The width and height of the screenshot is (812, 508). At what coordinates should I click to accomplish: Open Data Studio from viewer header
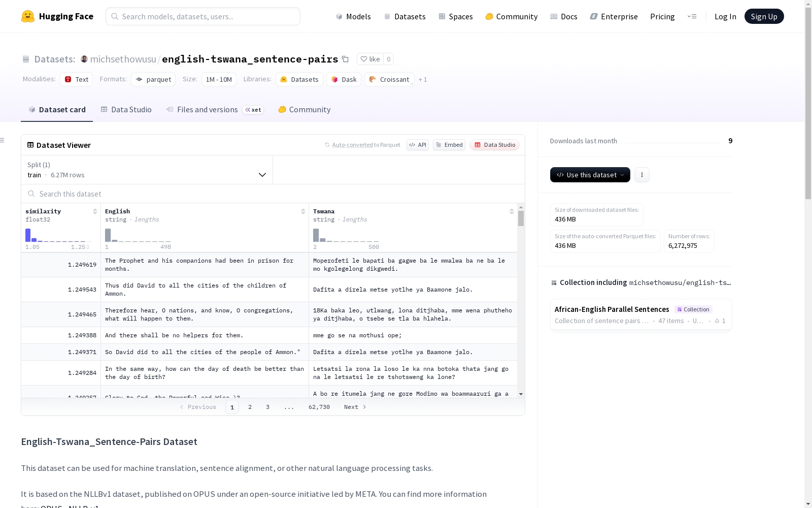pyautogui.click(x=494, y=145)
